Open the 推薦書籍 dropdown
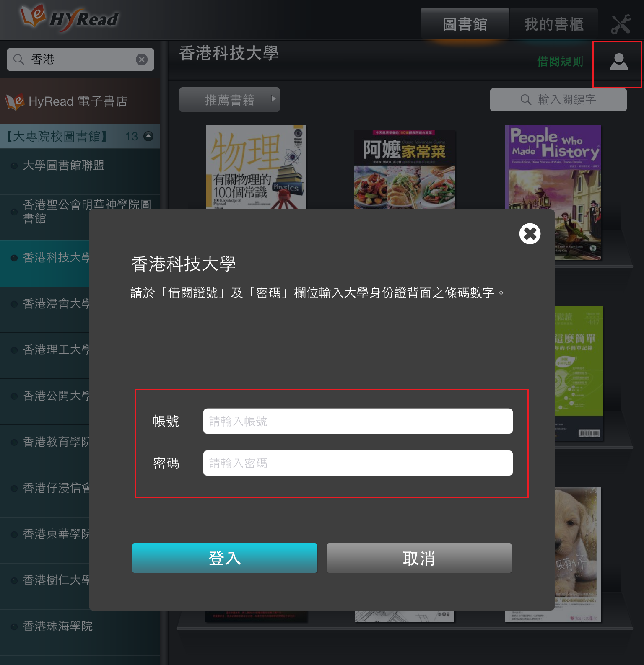The width and height of the screenshot is (644, 665). click(x=229, y=100)
